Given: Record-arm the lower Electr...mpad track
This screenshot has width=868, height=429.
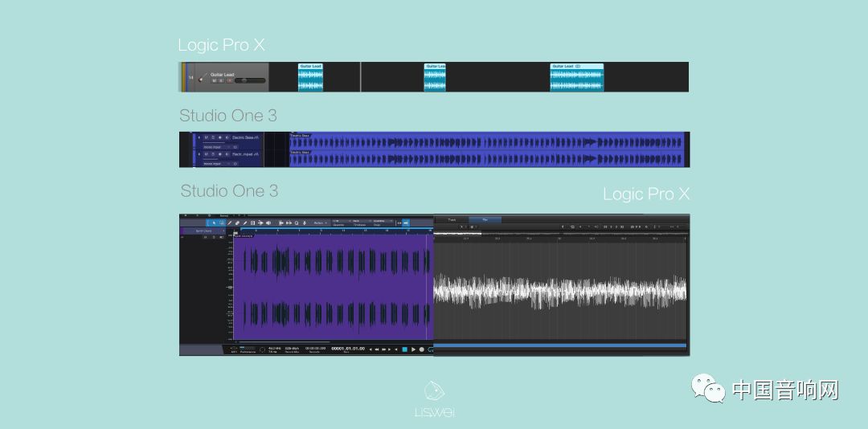Looking at the screenshot, I should (219, 154).
